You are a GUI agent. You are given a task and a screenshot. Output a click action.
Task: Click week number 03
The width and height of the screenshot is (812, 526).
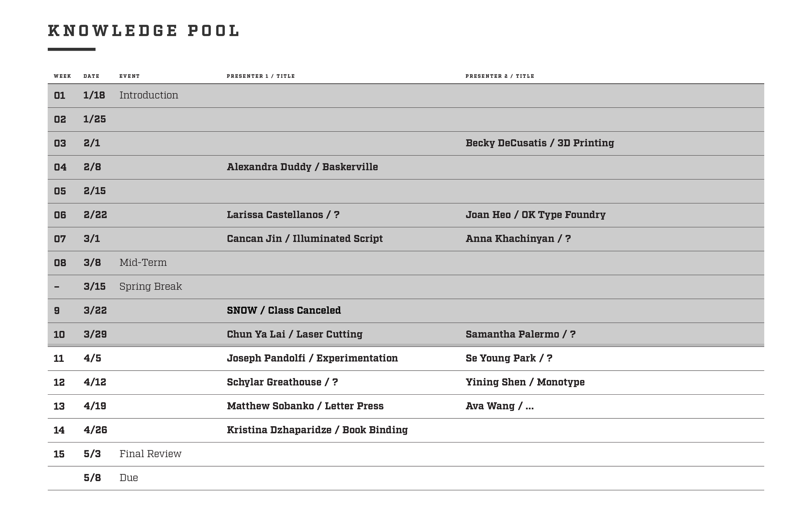click(x=60, y=143)
